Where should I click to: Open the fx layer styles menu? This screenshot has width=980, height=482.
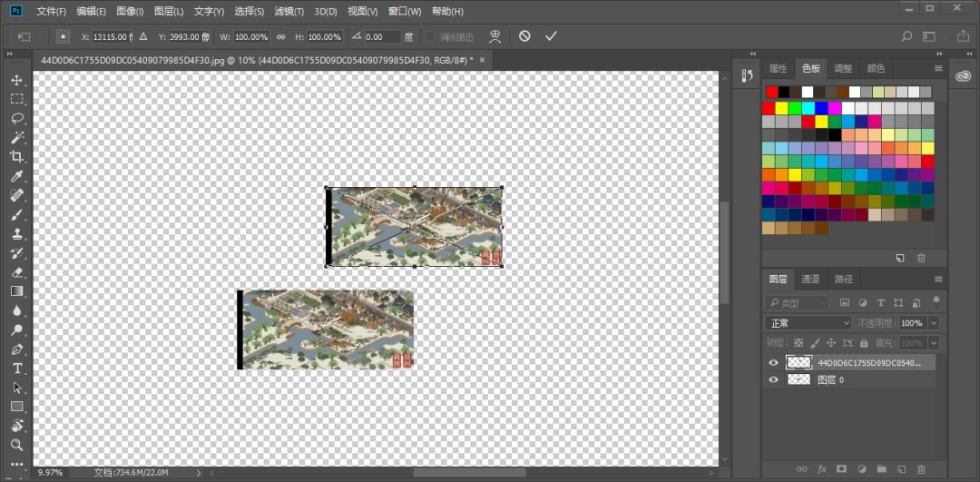point(822,469)
